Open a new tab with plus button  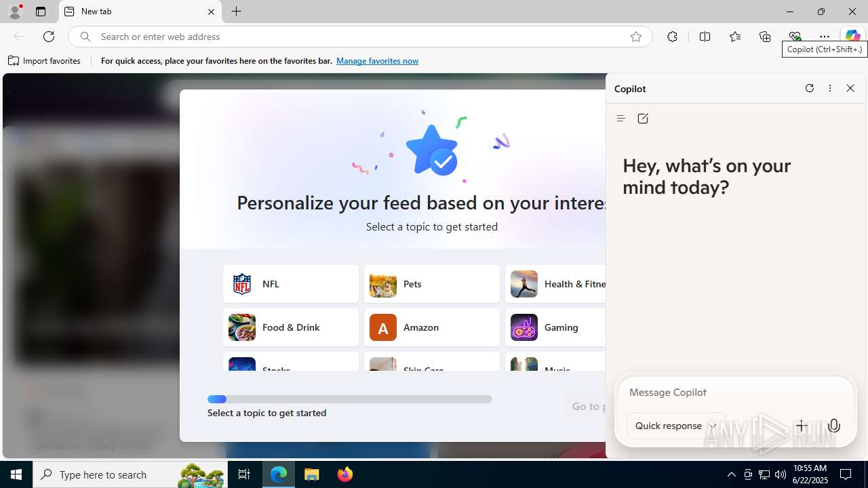[236, 12]
